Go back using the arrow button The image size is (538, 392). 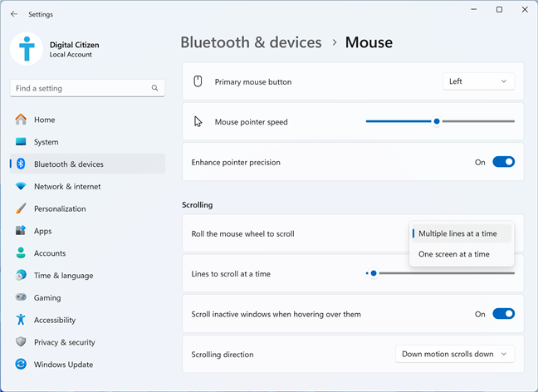coord(14,14)
